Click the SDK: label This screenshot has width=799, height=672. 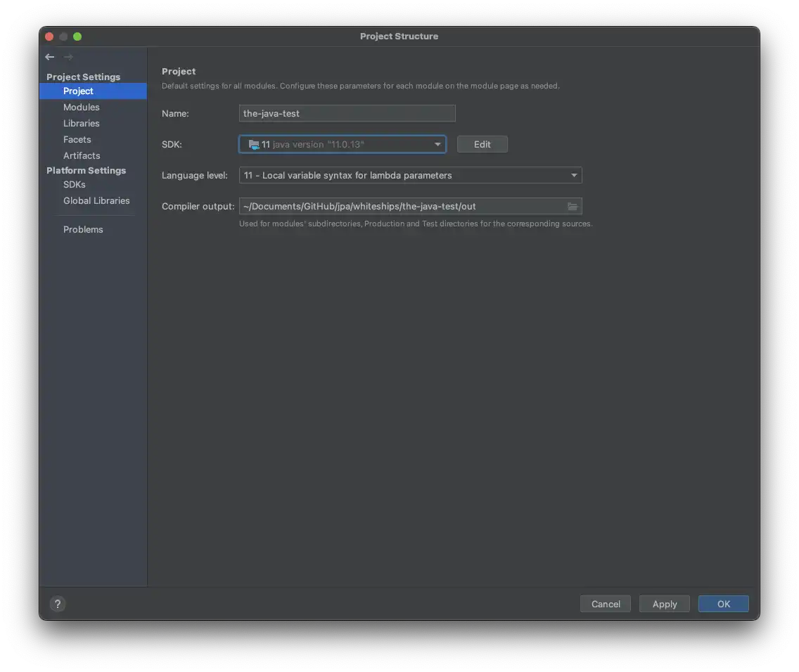pos(172,144)
